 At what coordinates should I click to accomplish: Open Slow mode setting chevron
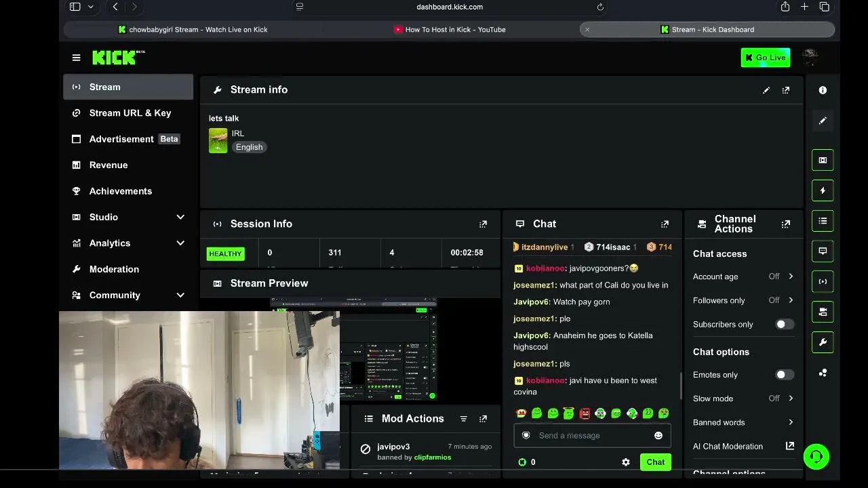coord(791,399)
